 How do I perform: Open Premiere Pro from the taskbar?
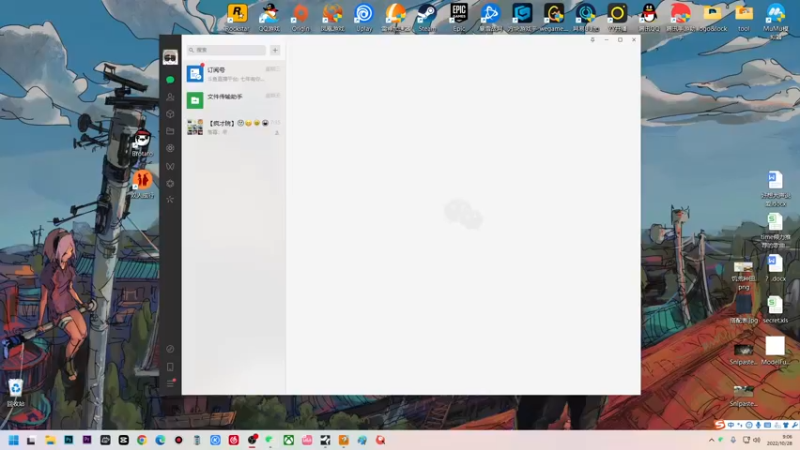click(87, 440)
